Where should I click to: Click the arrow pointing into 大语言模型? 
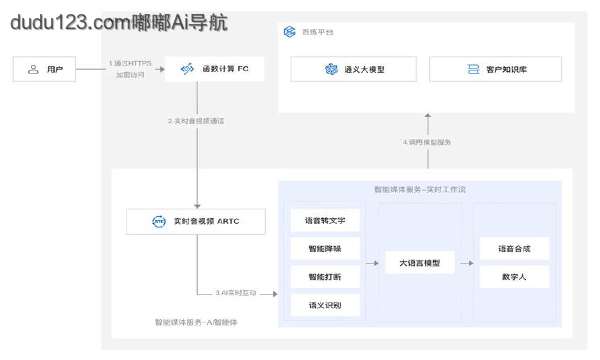[x=372, y=263]
